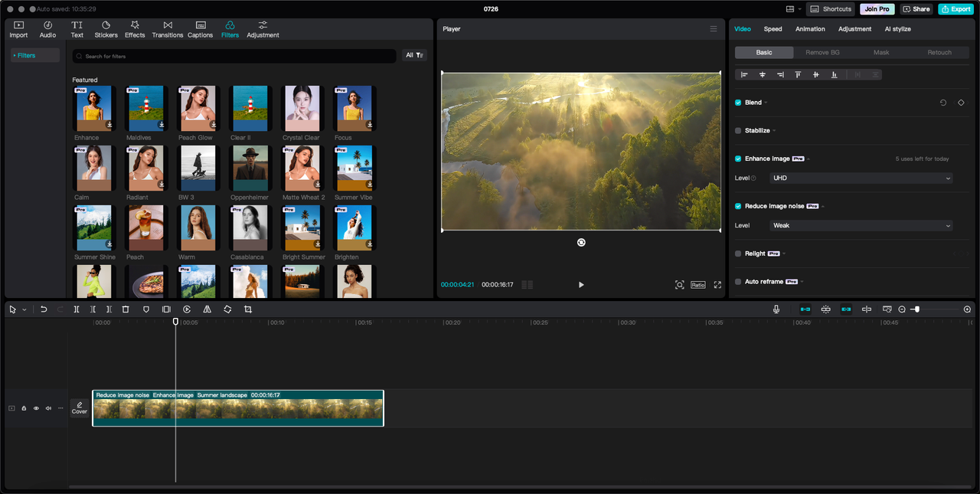Expand the Blend section arrow
Image resolution: width=980 pixels, height=494 pixels.
(766, 103)
